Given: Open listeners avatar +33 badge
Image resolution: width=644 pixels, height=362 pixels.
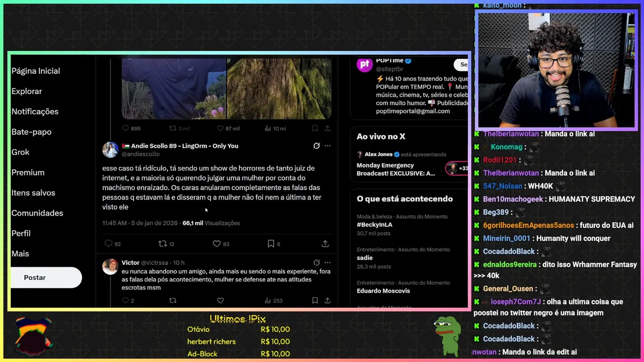Looking at the screenshot, I should click(457, 168).
